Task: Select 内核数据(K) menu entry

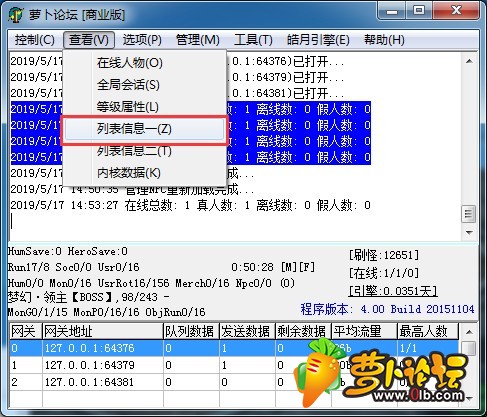Action: point(144,173)
